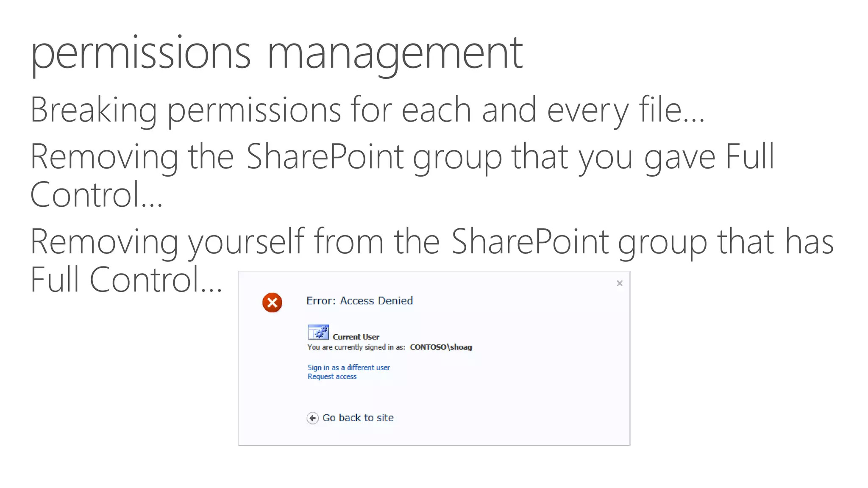
Task: Click 'Removing yourself from the SharePoint' line
Action: tap(431, 241)
